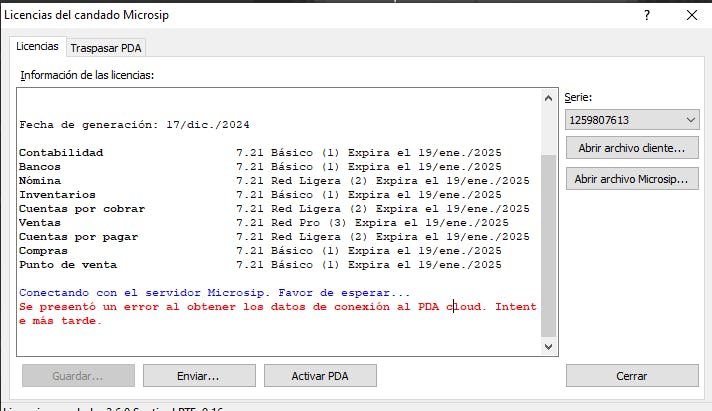
Task: Expand the Serie dropdown 1259807613
Action: [632, 120]
